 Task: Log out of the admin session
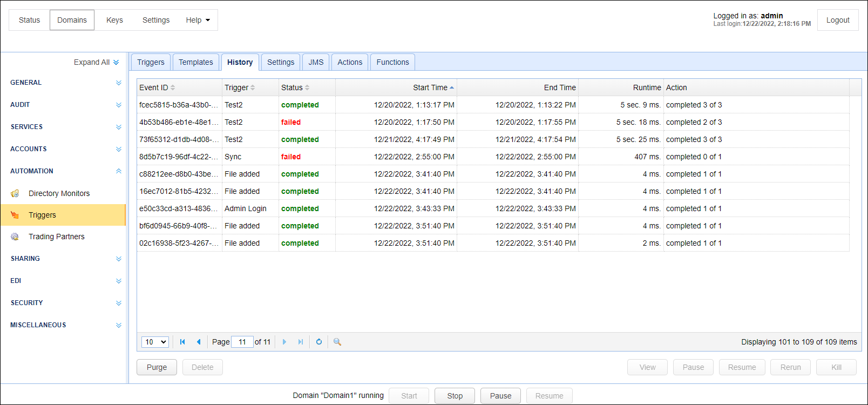coord(837,20)
